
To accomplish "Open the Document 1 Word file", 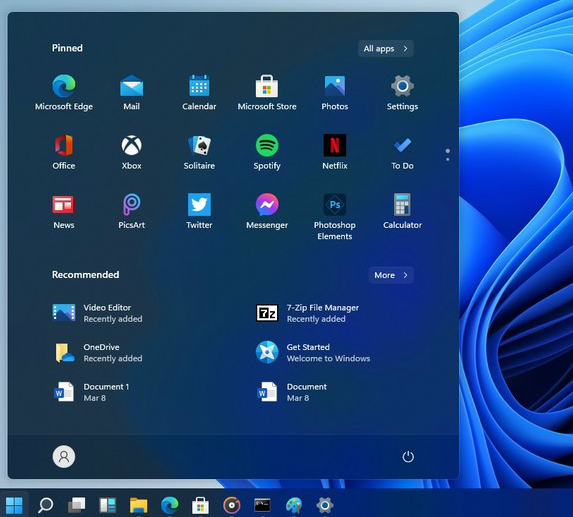I will [91, 392].
